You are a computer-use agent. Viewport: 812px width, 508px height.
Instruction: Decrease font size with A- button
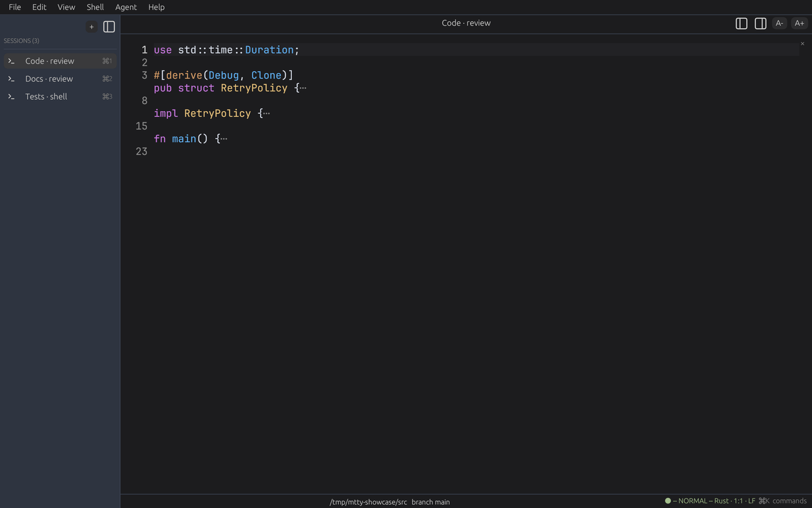[780, 23]
